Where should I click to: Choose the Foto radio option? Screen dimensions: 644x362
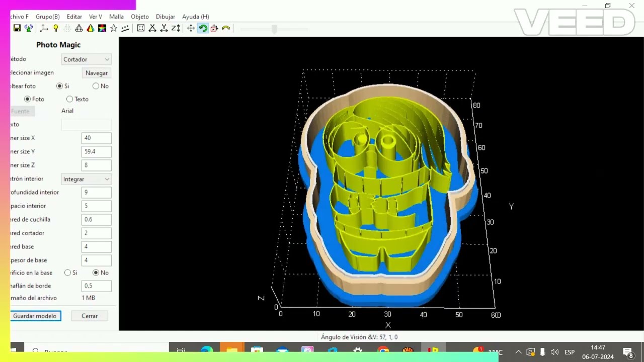coord(28,99)
